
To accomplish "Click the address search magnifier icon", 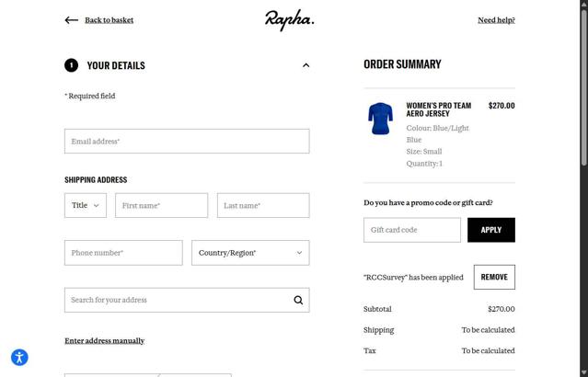I will 298,300.
